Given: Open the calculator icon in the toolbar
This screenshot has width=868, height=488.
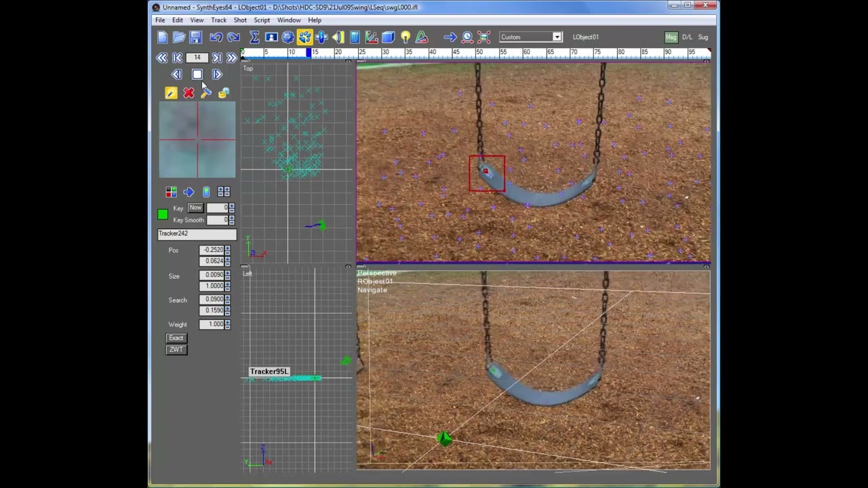Looking at the screenshot, I should point(355,37).
